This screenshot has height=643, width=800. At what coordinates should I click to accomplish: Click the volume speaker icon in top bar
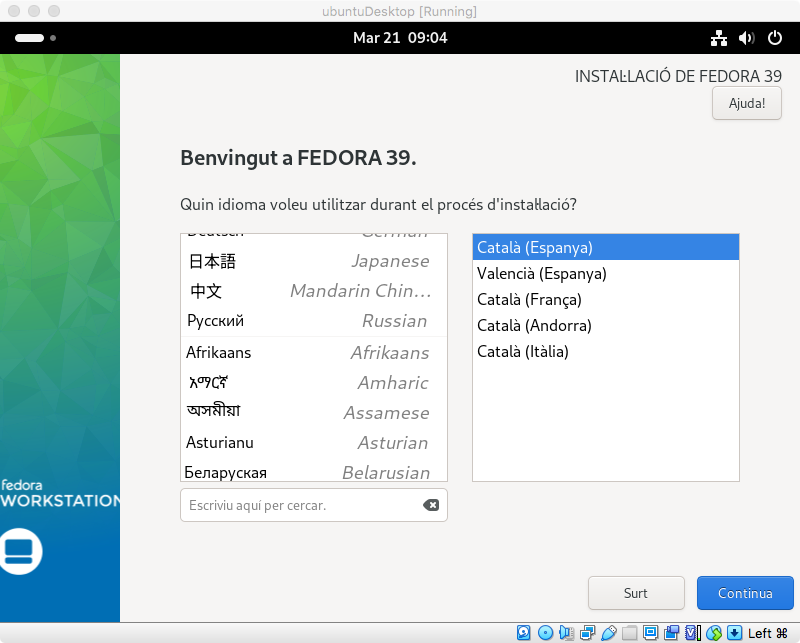click(746, 38)
